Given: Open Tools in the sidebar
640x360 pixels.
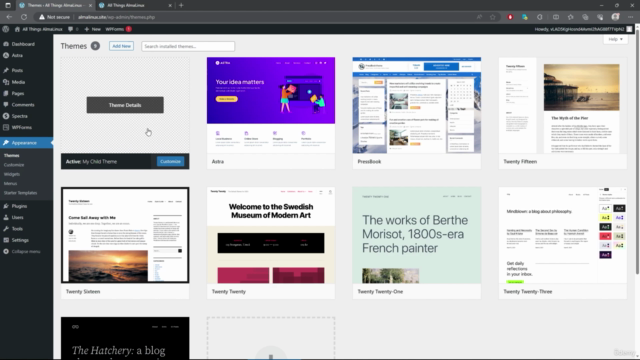Looking at the screenshot, I should [x=17, y=229].
